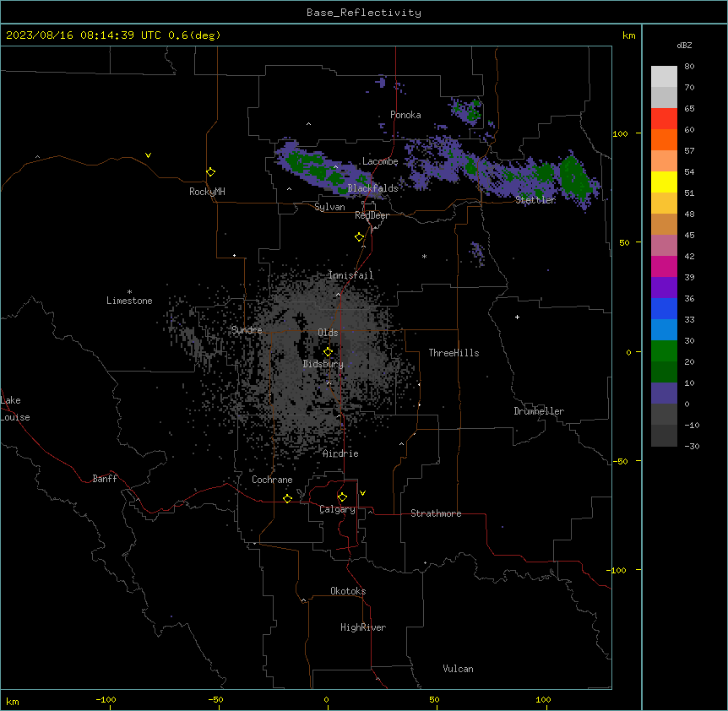
Task: Click the ThreeHills town label
Action: coord(454,353)
